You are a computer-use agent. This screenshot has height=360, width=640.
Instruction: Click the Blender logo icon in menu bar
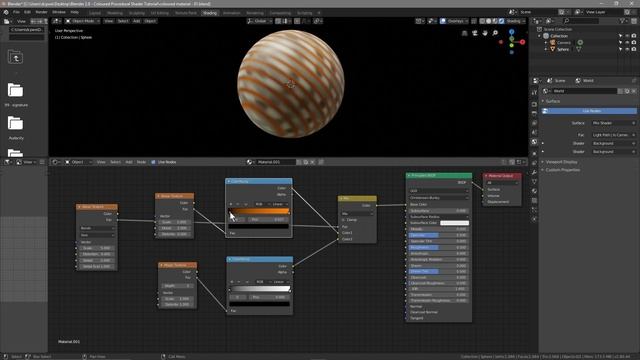(x=6, y=12)
